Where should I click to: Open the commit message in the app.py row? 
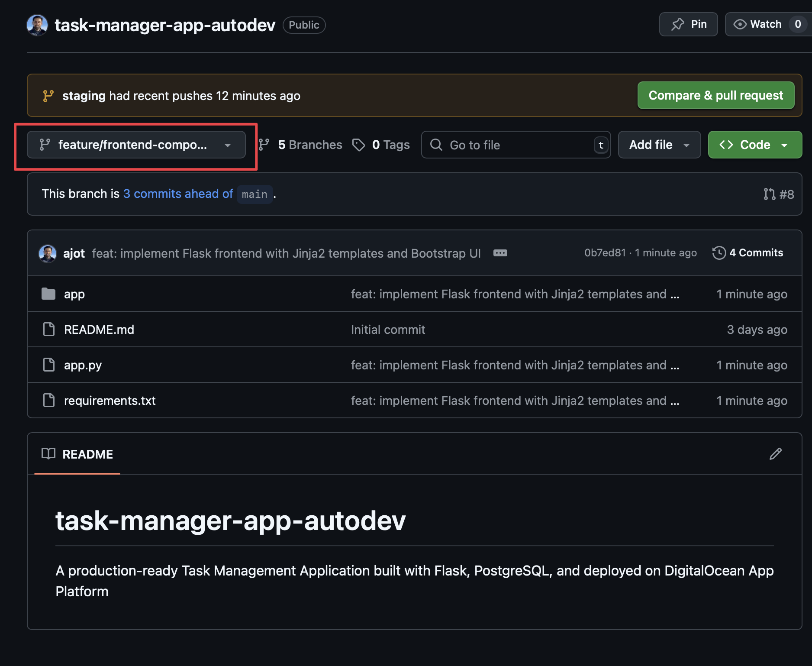515,365
